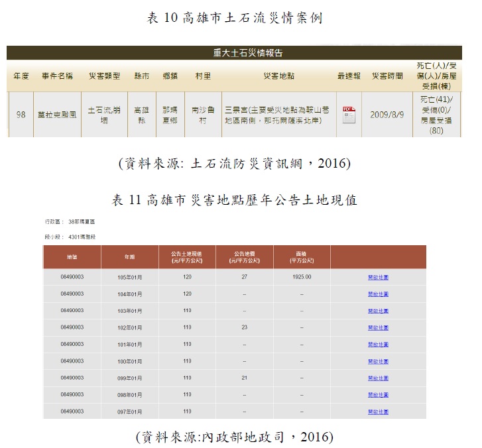Open the map link for 104年01月
Viewport: 482px width, 448px height.
click(378, 294)
